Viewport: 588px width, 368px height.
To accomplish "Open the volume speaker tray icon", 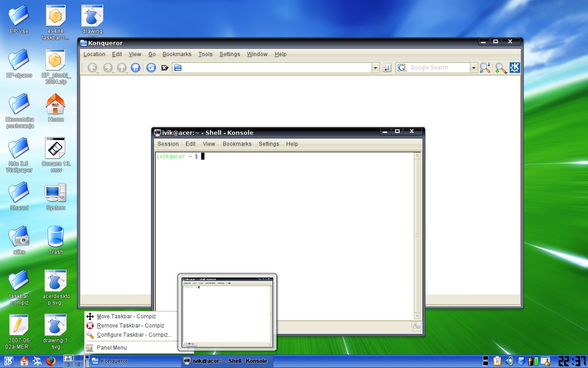I will [509, 361].
